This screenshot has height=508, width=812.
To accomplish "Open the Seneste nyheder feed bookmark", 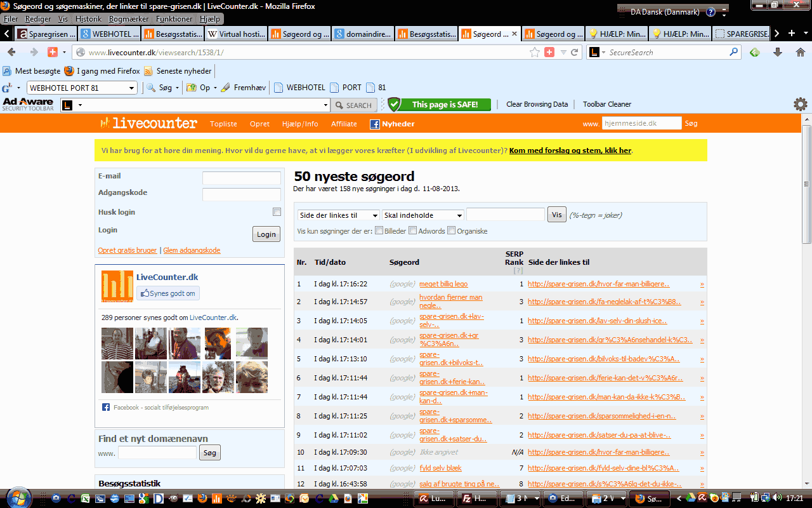I will [178, 70].
